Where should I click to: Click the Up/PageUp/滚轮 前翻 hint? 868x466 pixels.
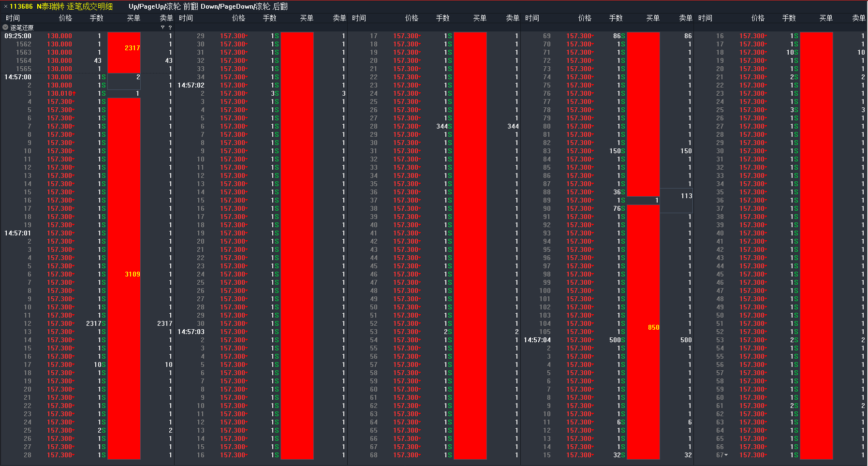point(163,7)
